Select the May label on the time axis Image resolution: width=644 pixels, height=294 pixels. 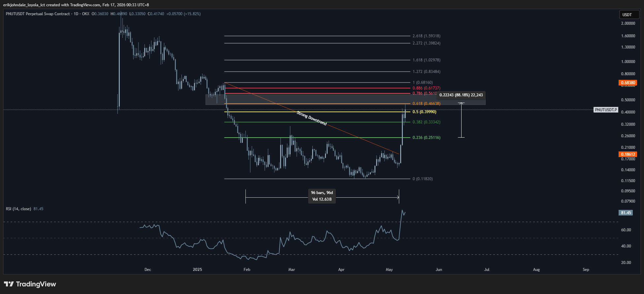(x=389, y=270)
